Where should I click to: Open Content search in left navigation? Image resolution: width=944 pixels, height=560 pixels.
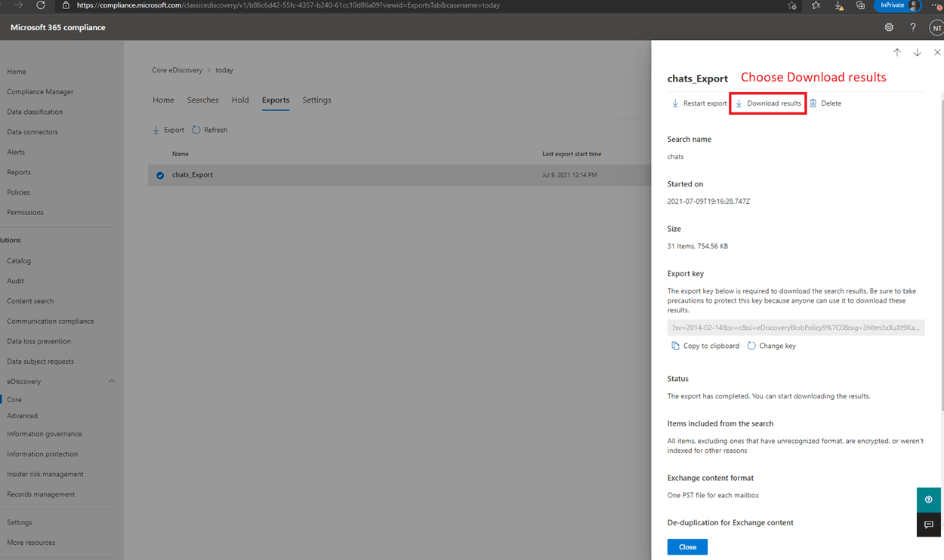point(30,301)
